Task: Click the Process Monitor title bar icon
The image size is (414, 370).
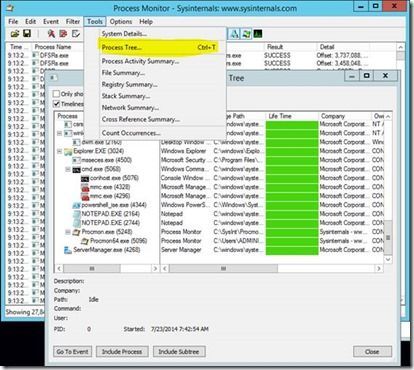Action: click(x=10, y=8)
